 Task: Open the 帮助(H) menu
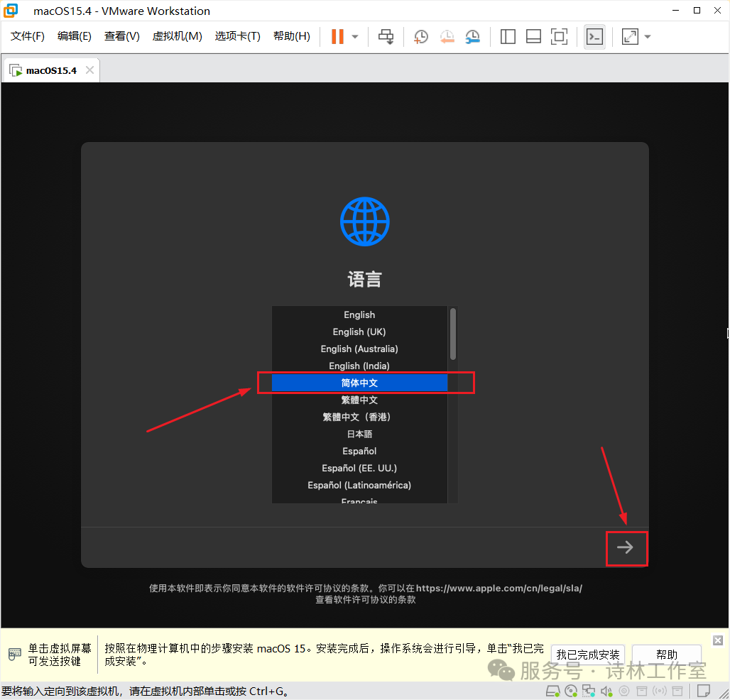point(292,36)
